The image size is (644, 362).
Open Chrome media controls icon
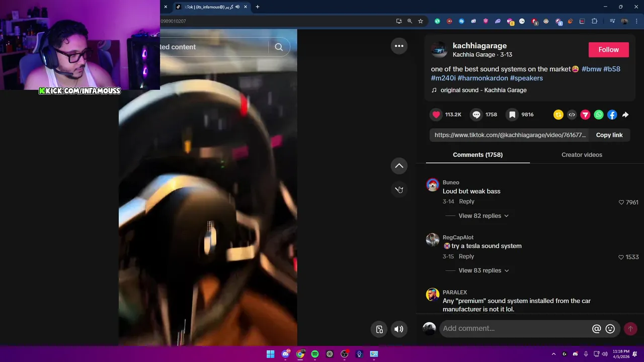(x=612, y=21)
